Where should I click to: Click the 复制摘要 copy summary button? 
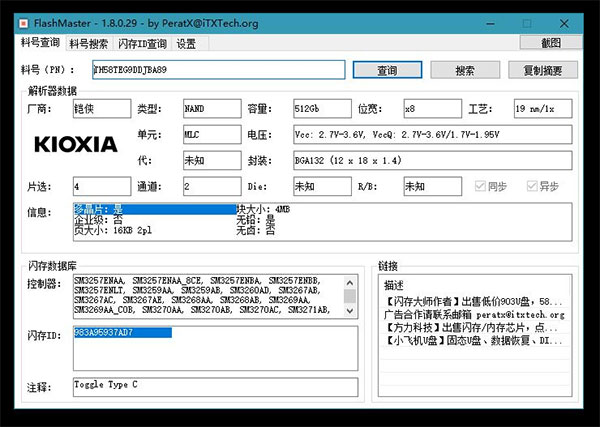(x=542, y=71)
